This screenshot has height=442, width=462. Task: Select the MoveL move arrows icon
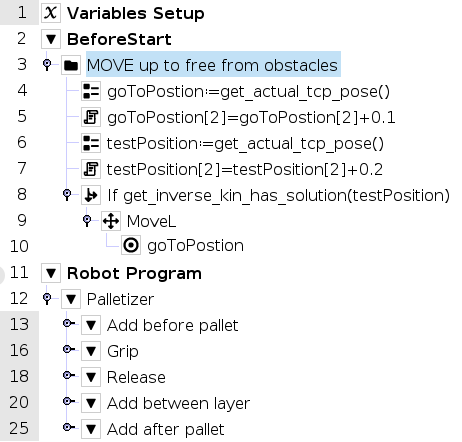[x=111, y=221]
